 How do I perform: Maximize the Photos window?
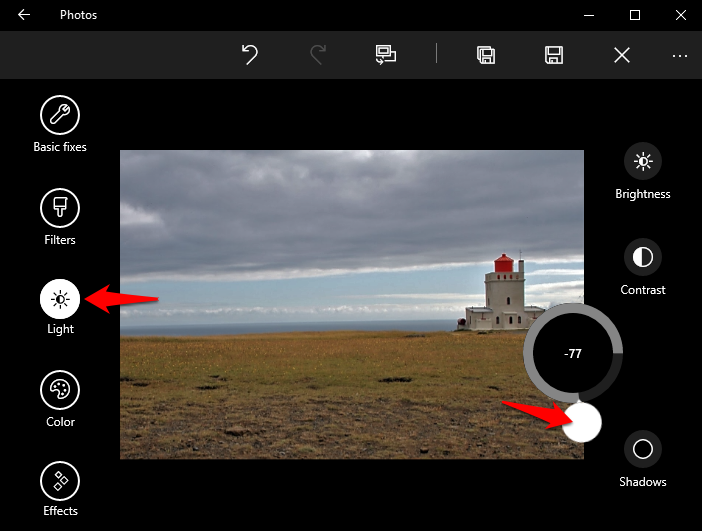coord(635,15)
